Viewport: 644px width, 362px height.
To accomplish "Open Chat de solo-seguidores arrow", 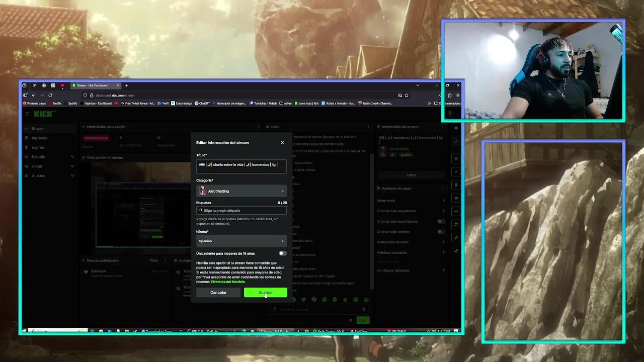I will pos(443,211).
